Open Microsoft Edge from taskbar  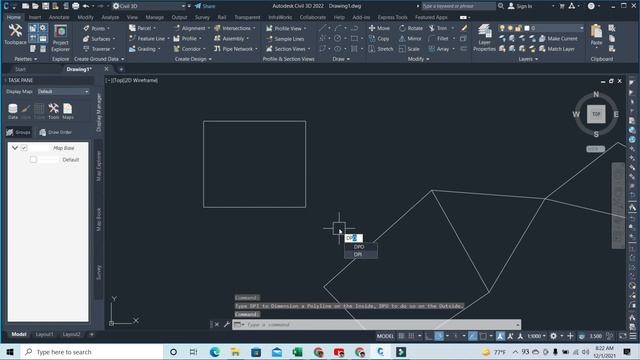(215, 352)
